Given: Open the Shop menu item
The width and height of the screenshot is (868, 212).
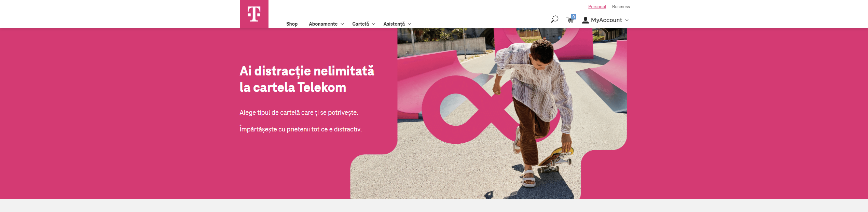Looking at the screenshot, I should (292, 24).
